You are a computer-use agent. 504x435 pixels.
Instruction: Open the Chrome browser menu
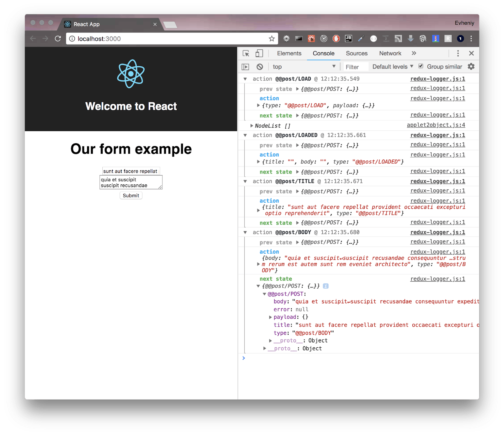(x=471, y=39)
